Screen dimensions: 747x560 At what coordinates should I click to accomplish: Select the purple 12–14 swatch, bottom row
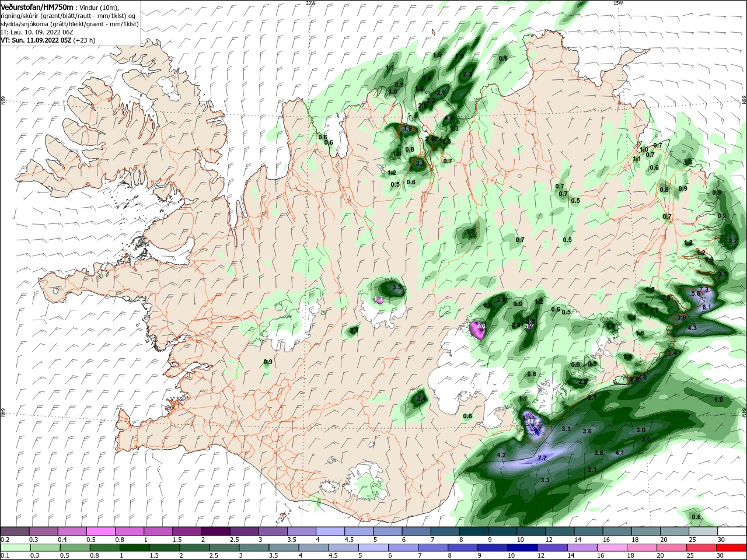553,548
